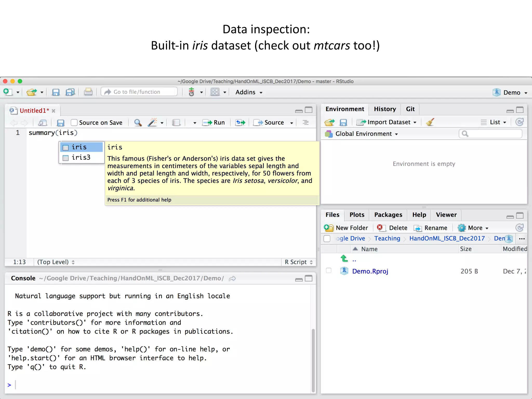Viewport: 532px width, 399px height.
Task: Open the Demo.Rproj file link
Action: pyautogui.click(x=370, y=271)
